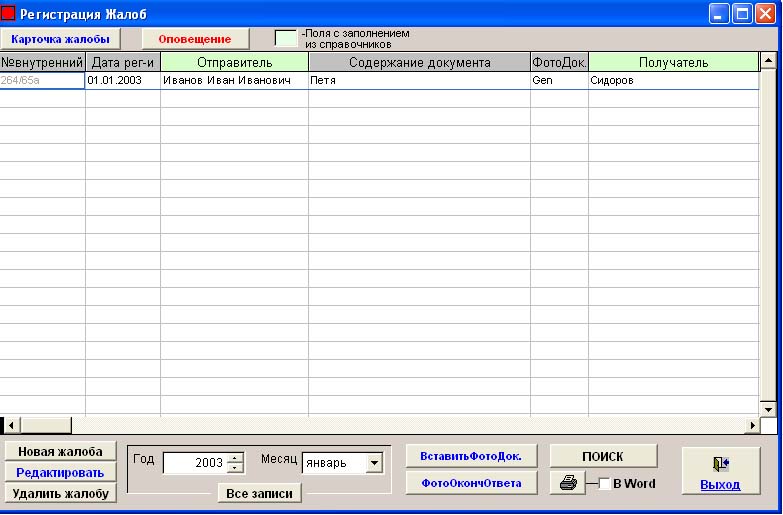This screenshot has height=515, width=783.
Task: Enable the В Word checkbox
Action: (x=604, y=484)
